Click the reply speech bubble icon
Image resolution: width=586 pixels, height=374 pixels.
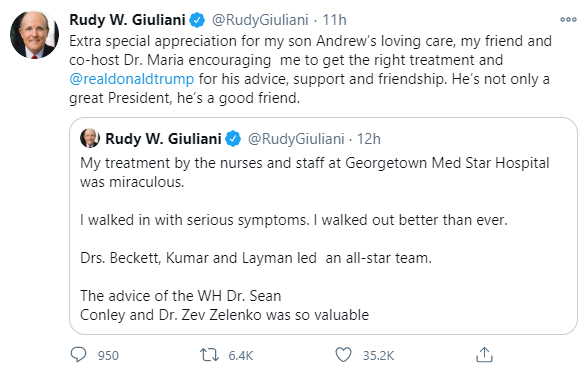tap(78, 355)
